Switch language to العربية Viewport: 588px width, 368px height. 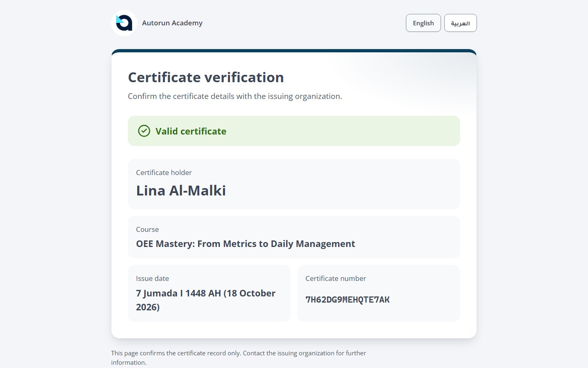pyautogui.click(x=461, y=23)
